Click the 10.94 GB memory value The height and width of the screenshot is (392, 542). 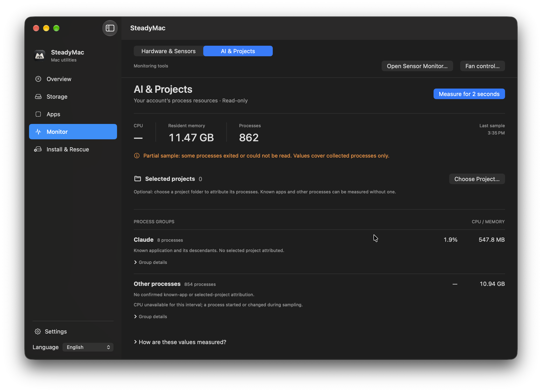(492, 284)
